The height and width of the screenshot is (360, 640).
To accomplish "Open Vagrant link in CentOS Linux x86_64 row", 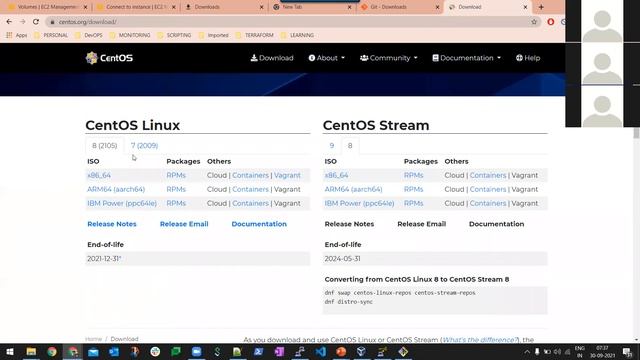I will (287, 175).
